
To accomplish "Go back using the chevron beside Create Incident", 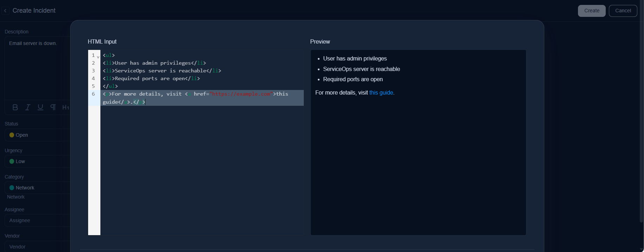I will point(5,11).
